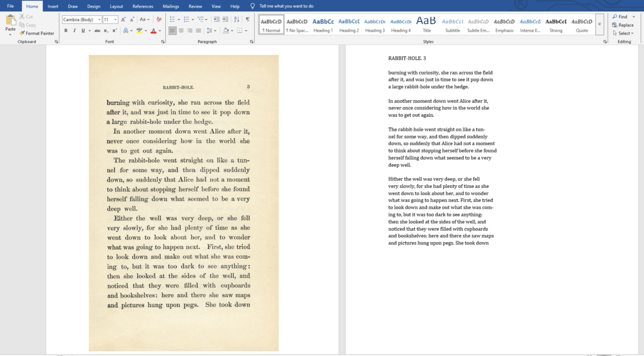The width and height of the screenshot is (644, 356).
Task: Expand font color arrow
Action: [160, 31]
